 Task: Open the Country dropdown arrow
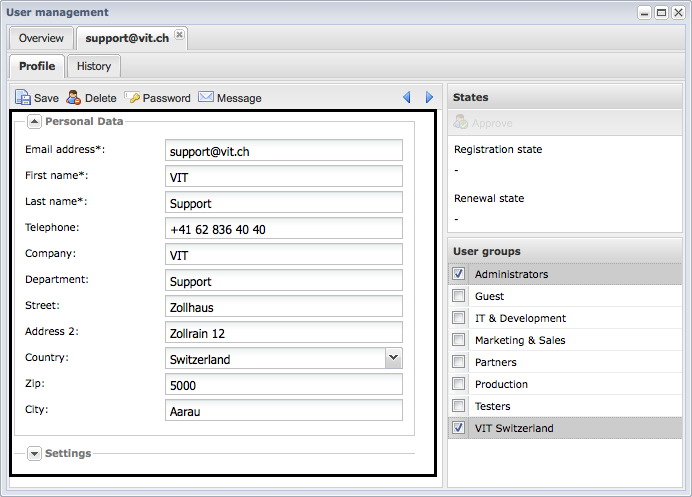click(394, 358)
